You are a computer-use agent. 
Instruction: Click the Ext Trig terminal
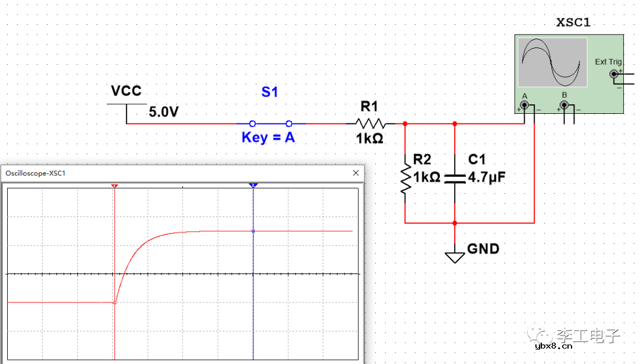pyautogui.click(x=614, y=74)
